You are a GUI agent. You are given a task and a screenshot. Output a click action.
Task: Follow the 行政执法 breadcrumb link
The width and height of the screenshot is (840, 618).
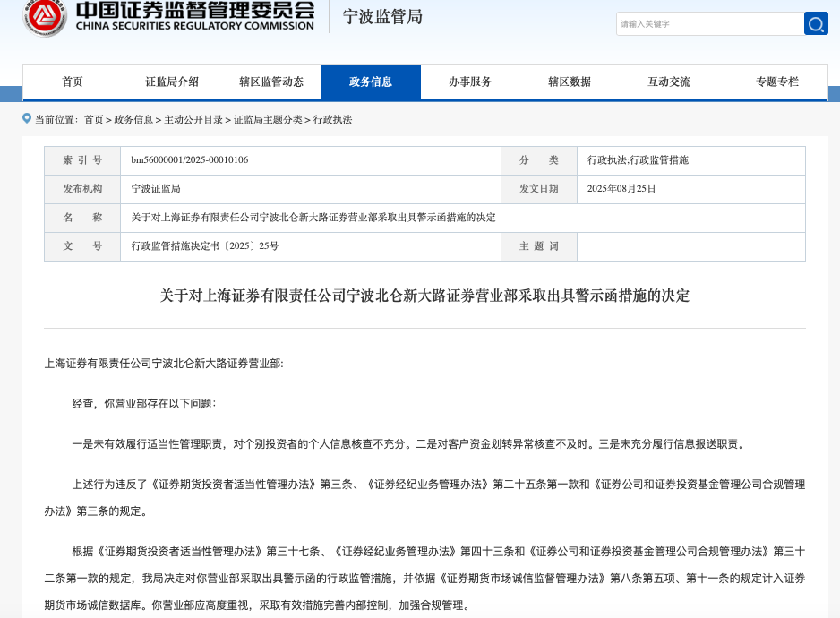coord(332,119)
